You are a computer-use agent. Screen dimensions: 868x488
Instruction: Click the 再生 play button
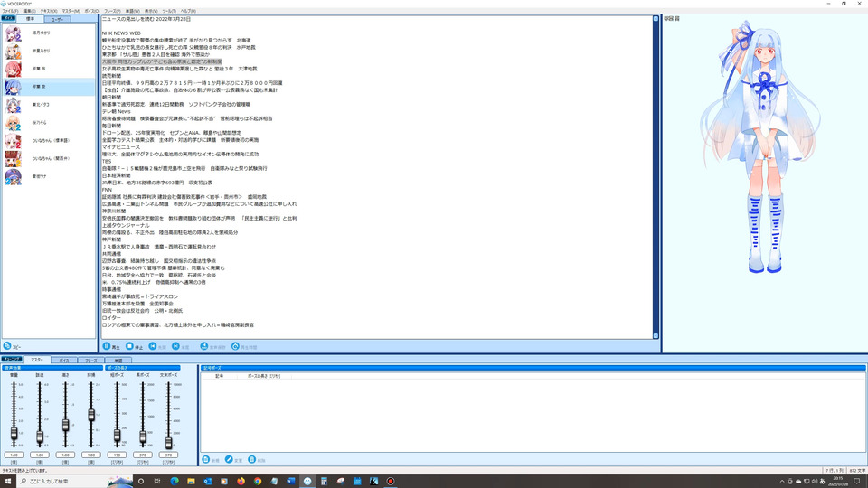click(x=111, y=346)
